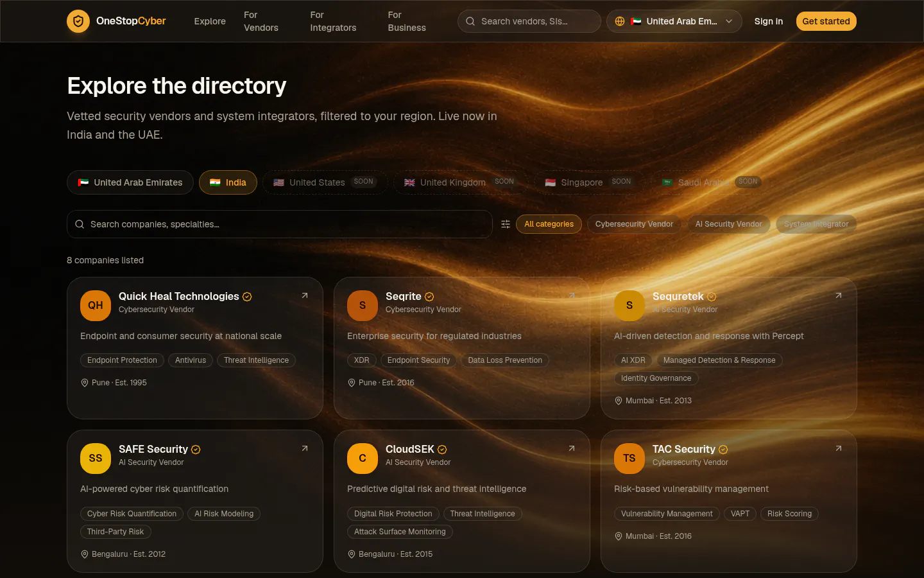924x578 pixels.
Task: Open Sequretek via its corner arrow icon
Action: (839, 295)
